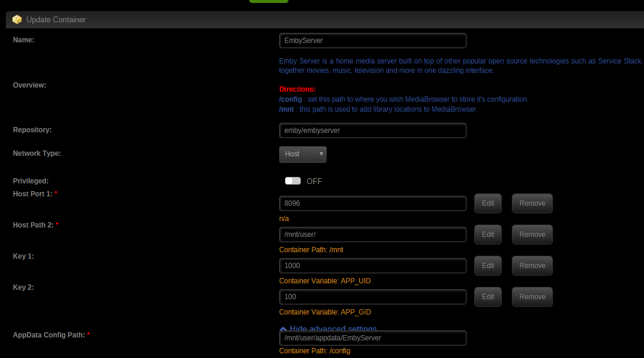644x358 pixels.
Task: Click the Key 2: label
Action: click(x=24, y=287)
